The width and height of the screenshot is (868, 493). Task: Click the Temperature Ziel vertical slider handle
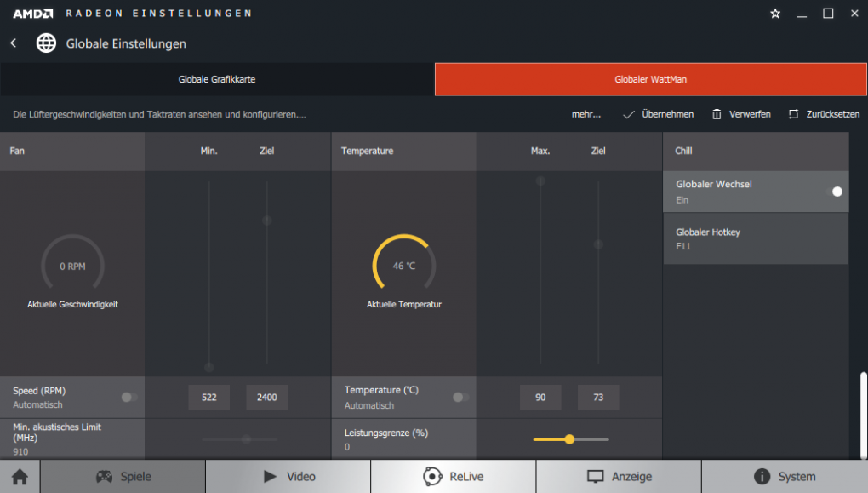[x=598, y=244]
